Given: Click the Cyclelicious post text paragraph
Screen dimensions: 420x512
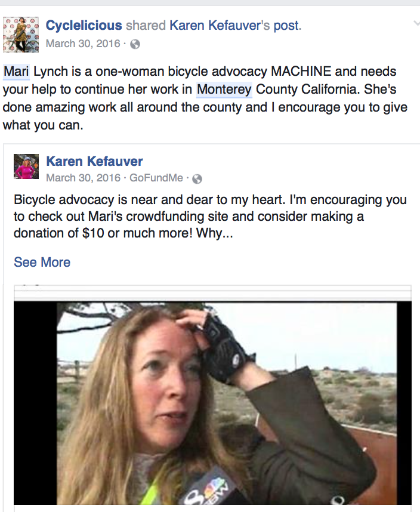Looking at the screenshot, I should (206, 98).
